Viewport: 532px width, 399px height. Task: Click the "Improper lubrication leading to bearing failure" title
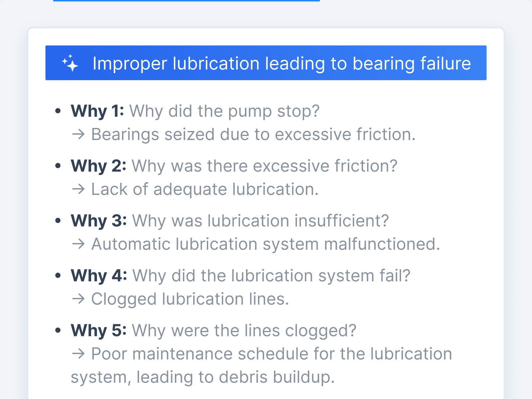coord(281,63)
